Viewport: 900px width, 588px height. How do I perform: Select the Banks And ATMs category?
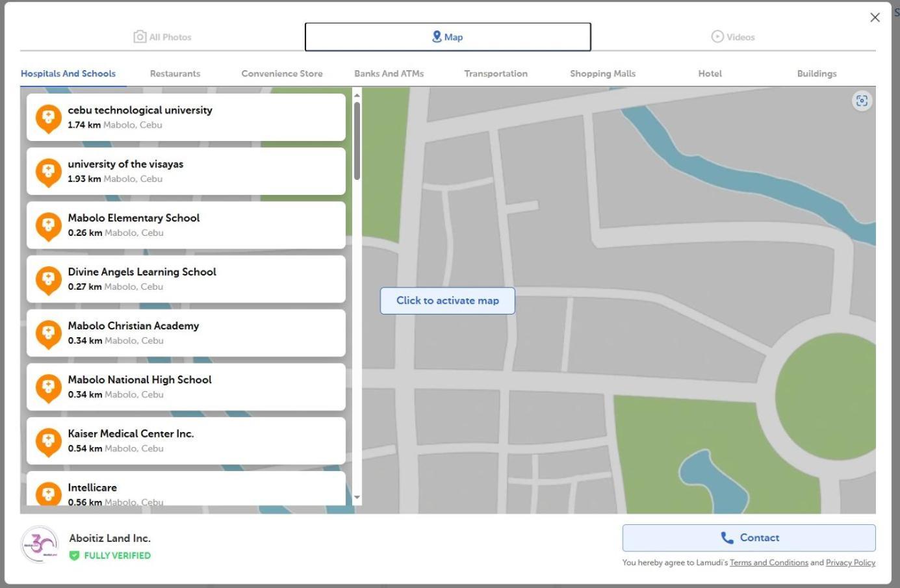point(389,73)
